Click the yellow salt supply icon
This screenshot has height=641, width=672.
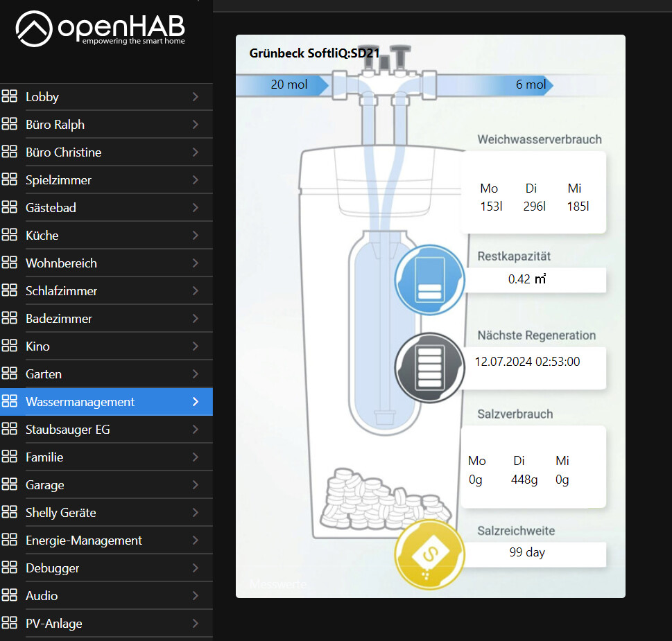(429, 554)
